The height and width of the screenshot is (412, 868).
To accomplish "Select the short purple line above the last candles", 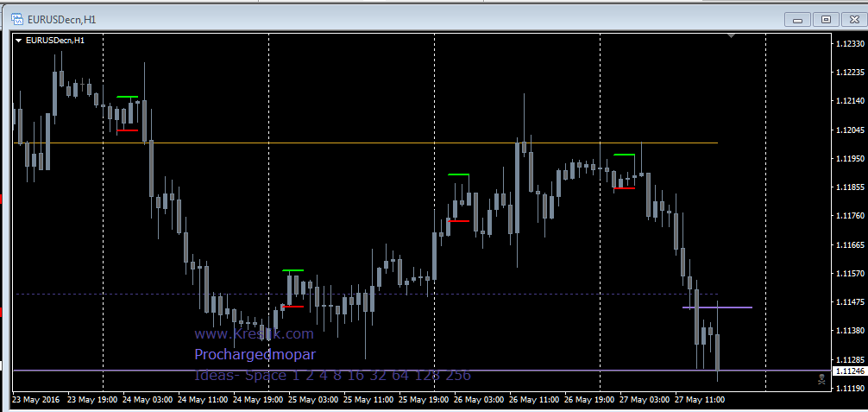I will tap(717, 307).
